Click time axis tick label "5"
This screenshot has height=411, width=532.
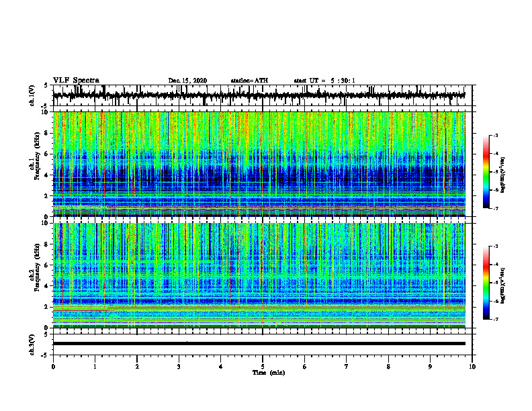pos(263,367)
